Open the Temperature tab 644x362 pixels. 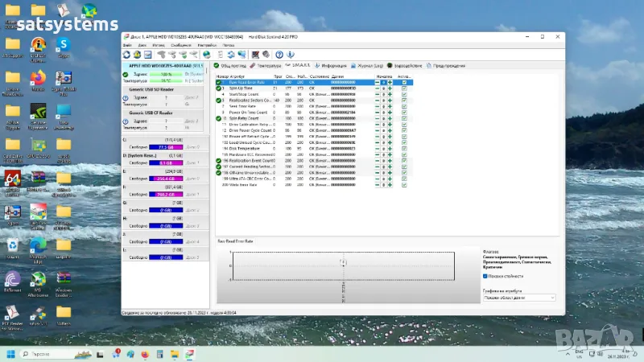(266, 64)
